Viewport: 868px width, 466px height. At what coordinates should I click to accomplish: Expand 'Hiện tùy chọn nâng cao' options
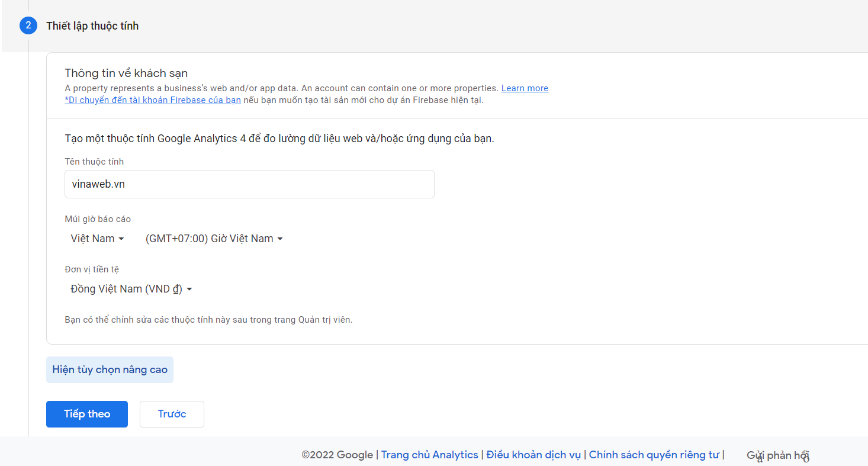click(110, 369)
